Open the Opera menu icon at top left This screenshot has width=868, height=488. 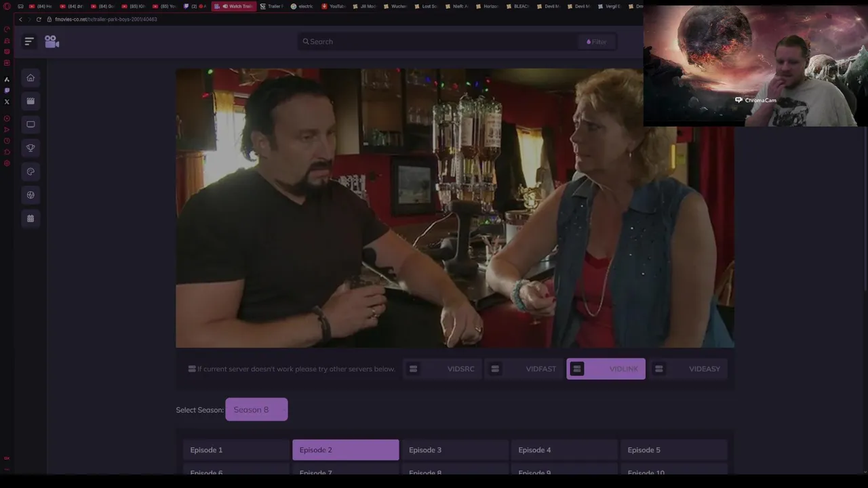click(x=7, y=6)
